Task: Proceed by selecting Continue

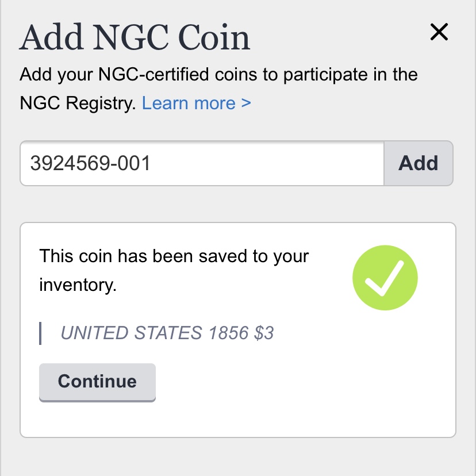Action: (97, 382)
